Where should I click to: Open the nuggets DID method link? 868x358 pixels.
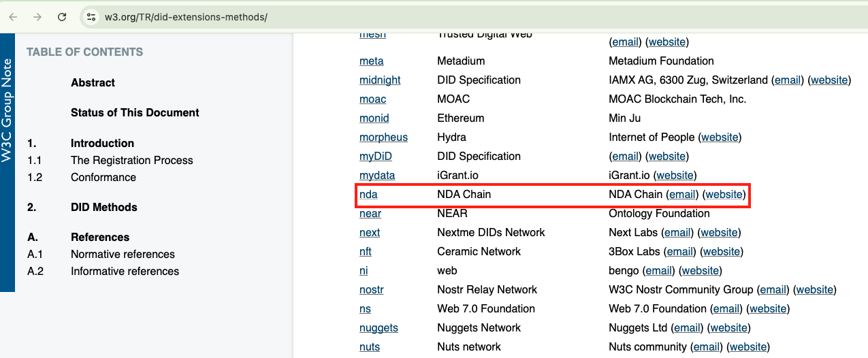379,327
